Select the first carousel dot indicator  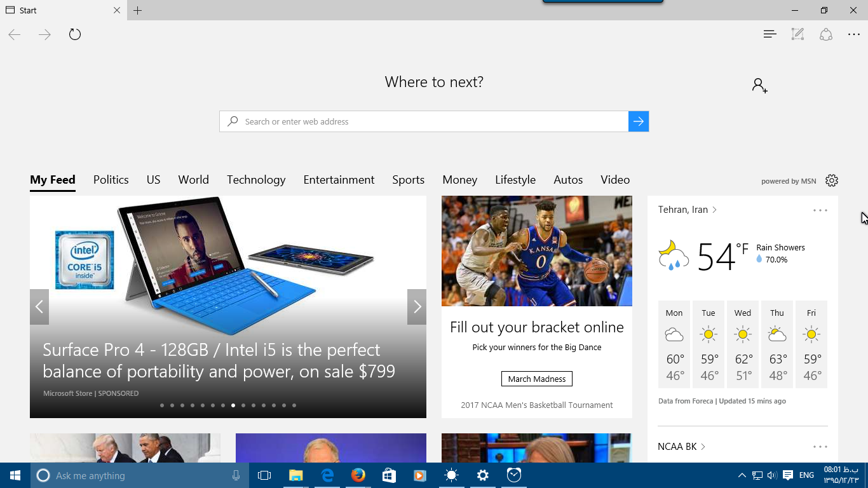point(162,405)
